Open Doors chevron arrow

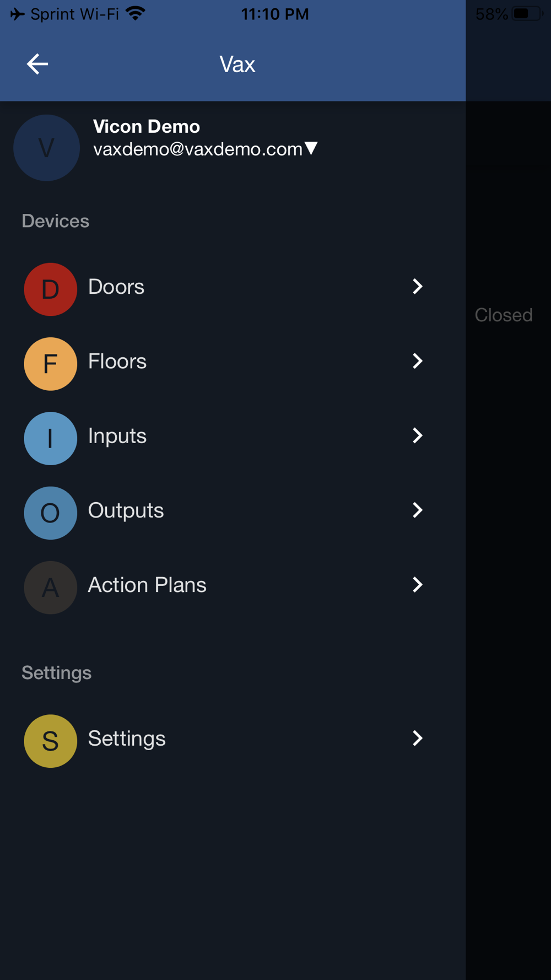coord(418,286)
